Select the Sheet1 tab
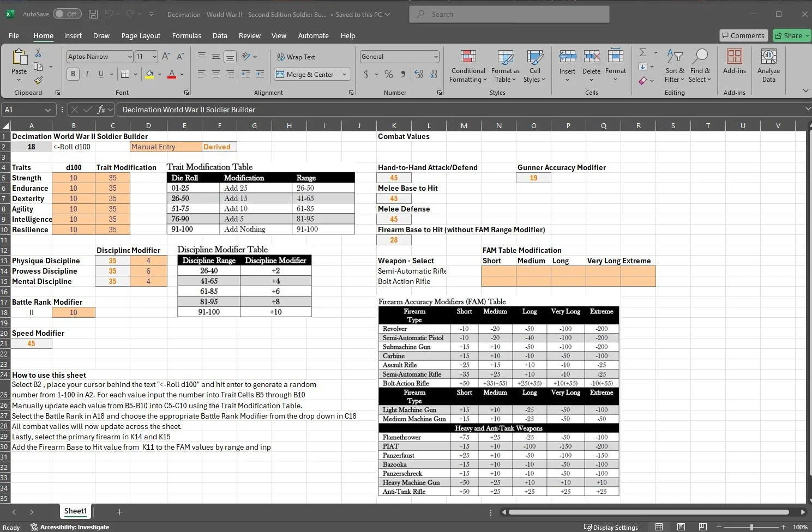This screenshot has width=812, height=532. [x=75, y=511]
